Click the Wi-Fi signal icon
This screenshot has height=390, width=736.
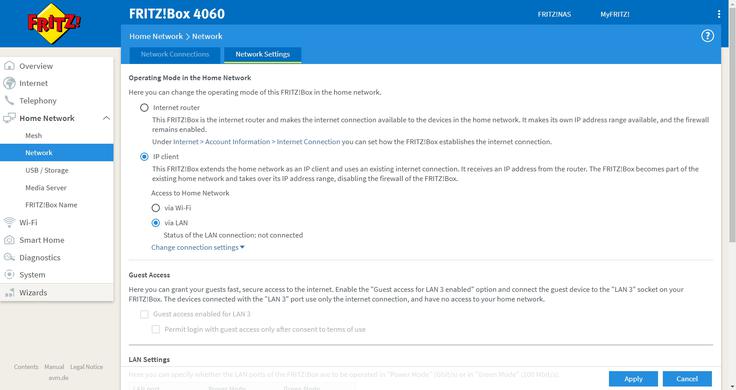(9, 222)
